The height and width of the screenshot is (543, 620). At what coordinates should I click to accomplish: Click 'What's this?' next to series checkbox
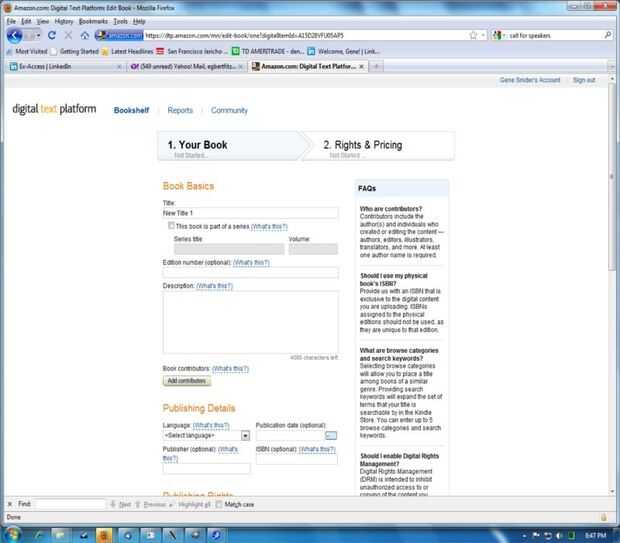(269, 227)
